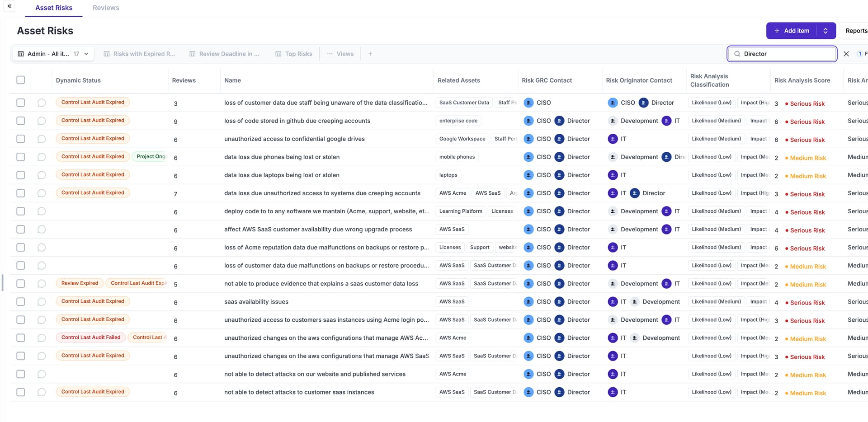The height and width of the screenshot is (422, 868).
Task: Toggle the select-all checkbox in header
Action: pos(21,80)
